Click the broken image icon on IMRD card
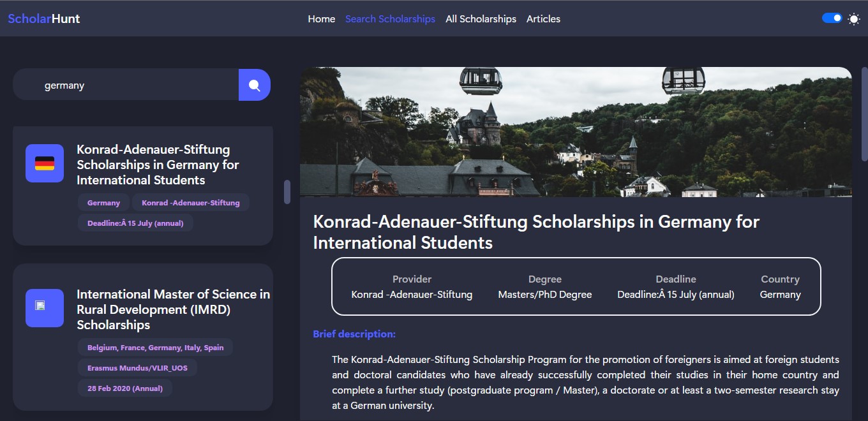 click(45, 308)
